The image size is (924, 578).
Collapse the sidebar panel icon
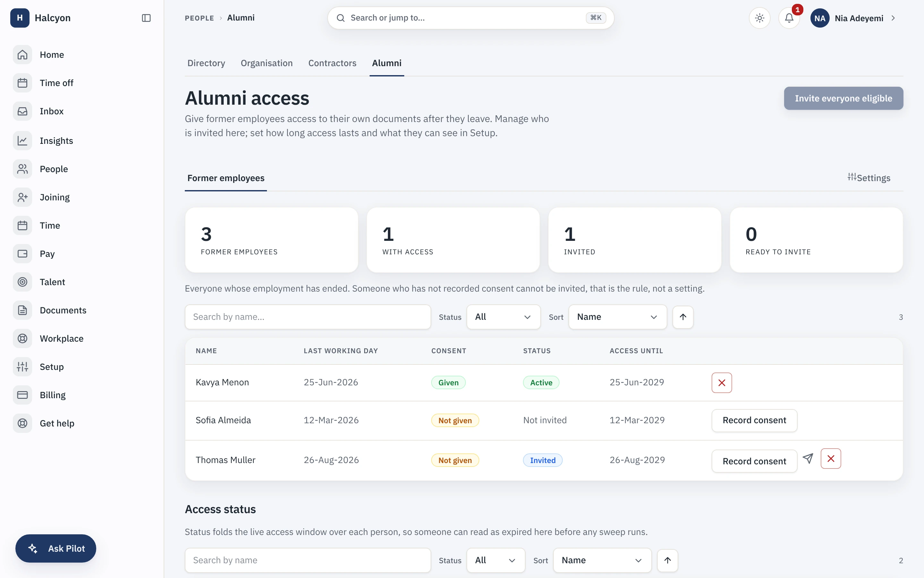[146, 18]
